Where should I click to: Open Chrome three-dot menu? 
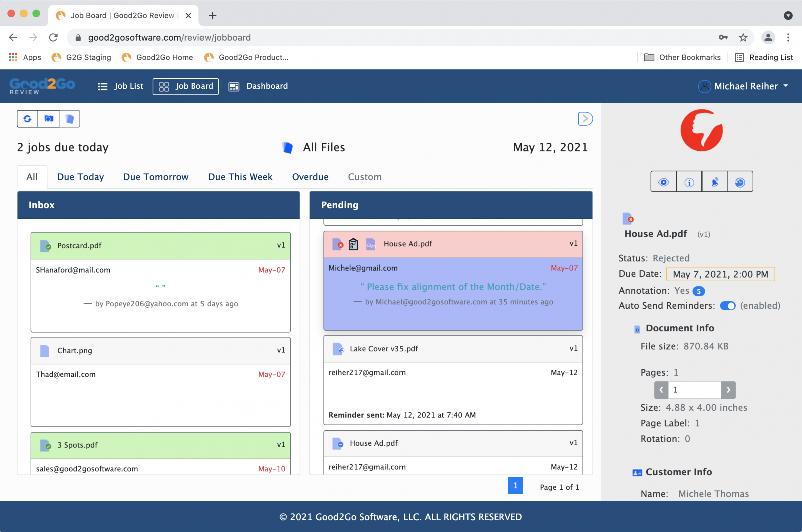click(x=788, y=38)
